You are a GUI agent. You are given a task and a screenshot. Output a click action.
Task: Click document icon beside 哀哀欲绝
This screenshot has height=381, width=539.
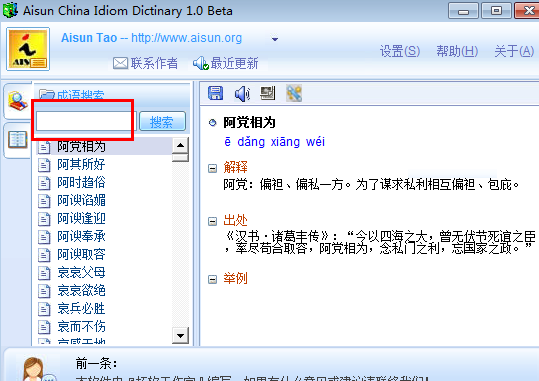[x=44, y=291]
